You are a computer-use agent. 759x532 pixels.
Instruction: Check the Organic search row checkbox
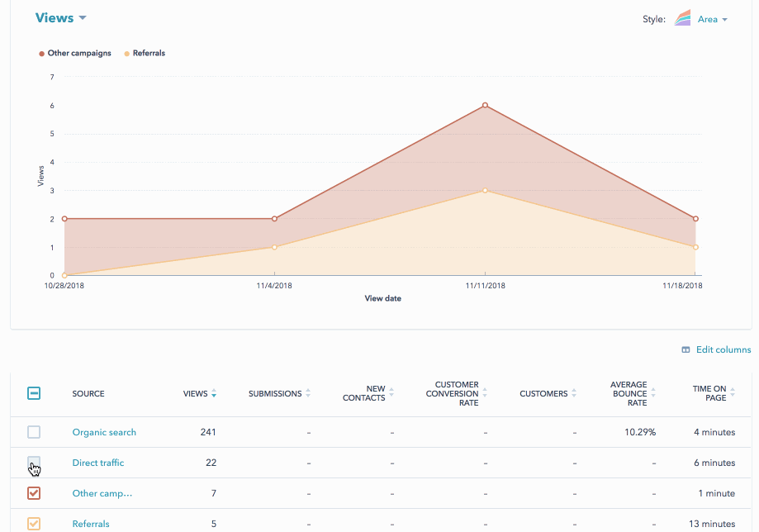pyautogui.click(x=34, y=432)
